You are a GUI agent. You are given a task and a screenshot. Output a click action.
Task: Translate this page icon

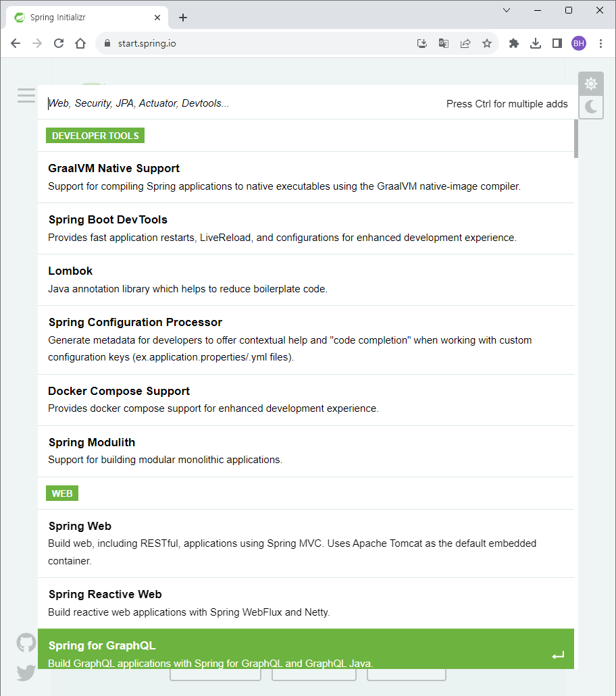[443, 43]
